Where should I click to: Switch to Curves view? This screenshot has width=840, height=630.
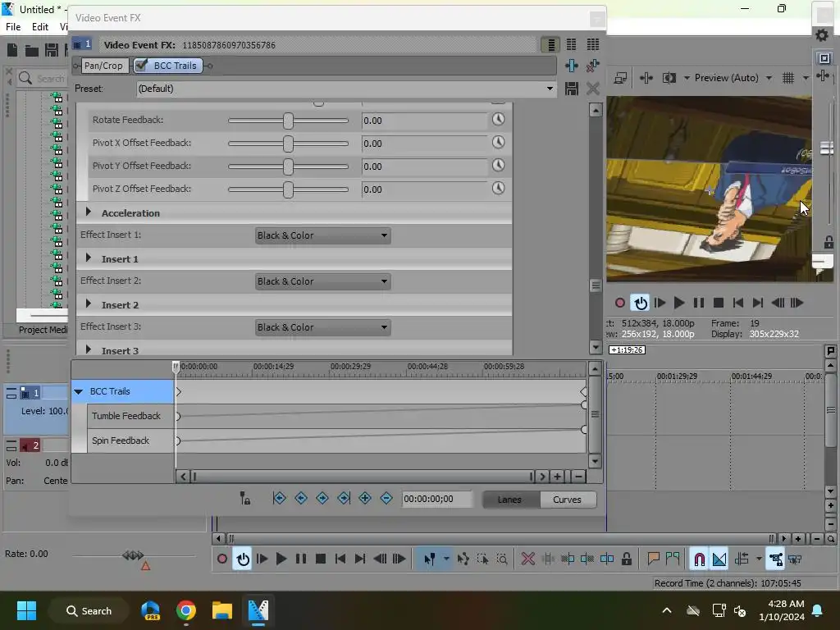coord(568,500)
